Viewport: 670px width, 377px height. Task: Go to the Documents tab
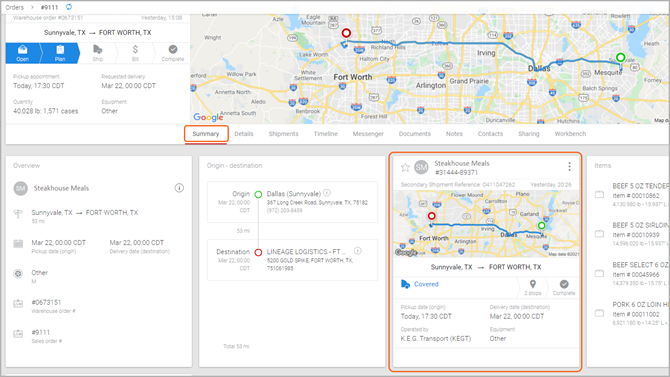click(414, 134)
